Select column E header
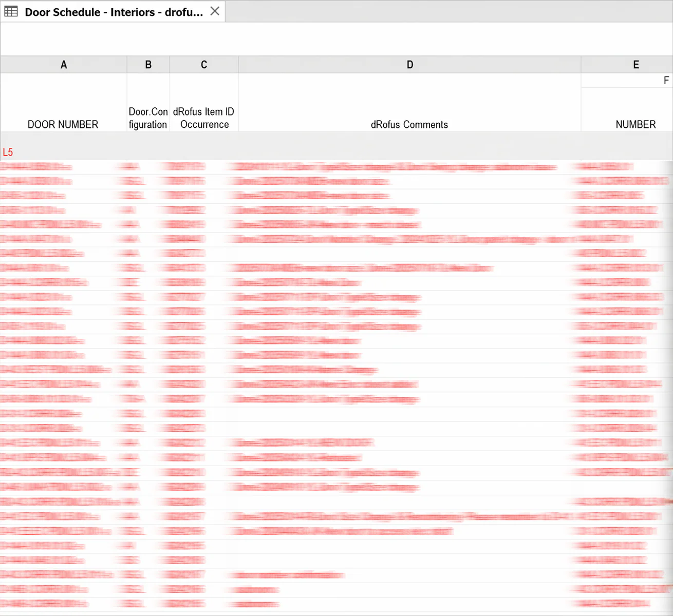 coord(635,64)
